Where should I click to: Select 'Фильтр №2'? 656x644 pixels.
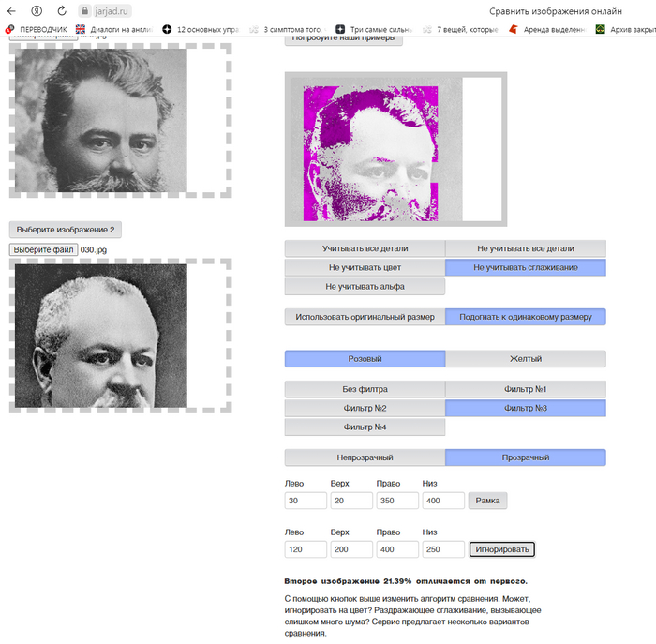click(365, 408)
